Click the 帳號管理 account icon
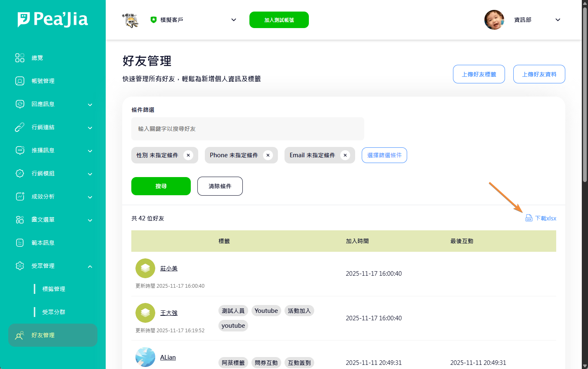This screenshot has height=369, width=588. coord(20,81)
